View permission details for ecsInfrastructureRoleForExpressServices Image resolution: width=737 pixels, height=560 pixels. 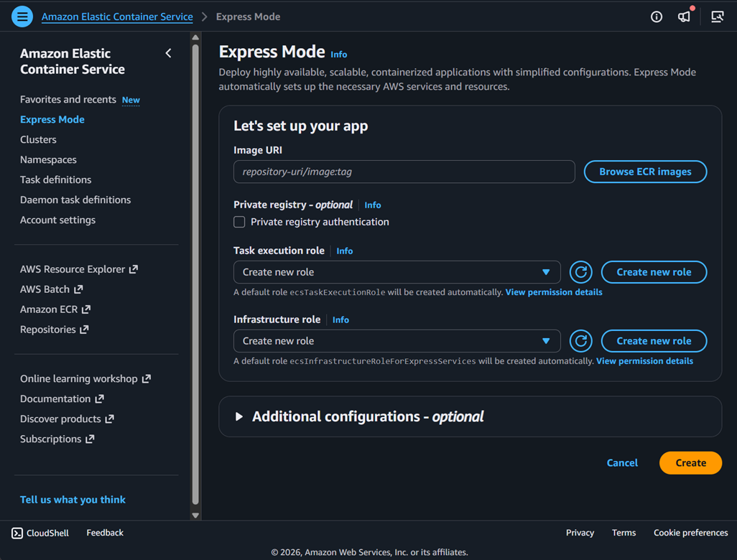tap(644, 361)
